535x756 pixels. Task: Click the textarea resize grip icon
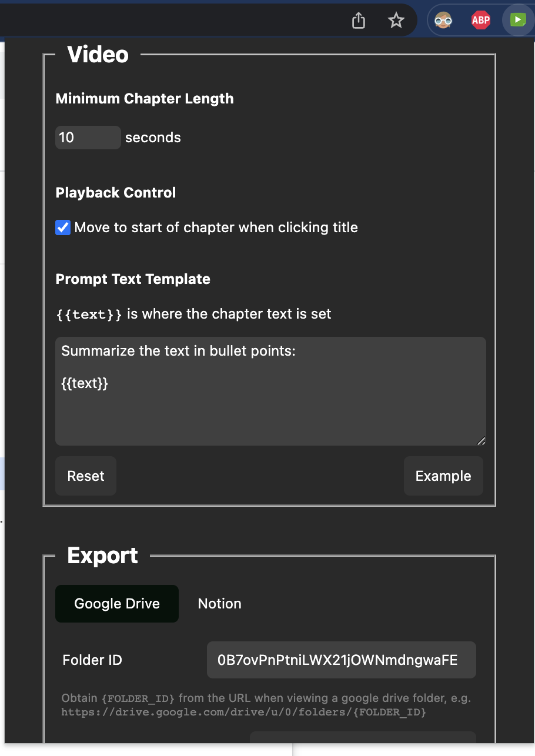[481, 441]
